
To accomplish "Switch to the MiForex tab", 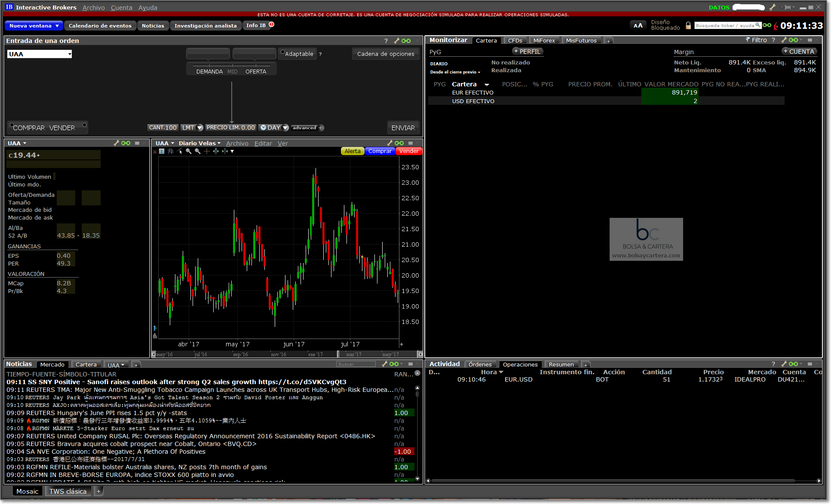I will click(544, 40).
